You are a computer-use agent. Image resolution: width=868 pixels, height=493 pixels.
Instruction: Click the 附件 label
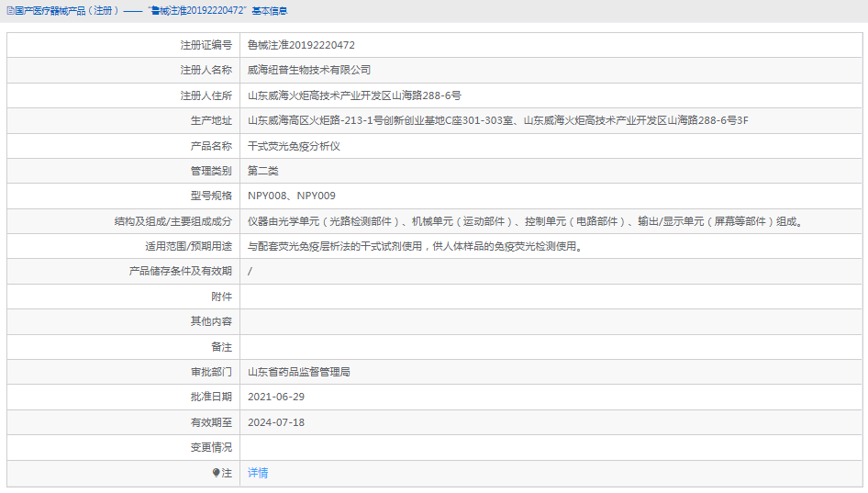(x=221, y=297)
